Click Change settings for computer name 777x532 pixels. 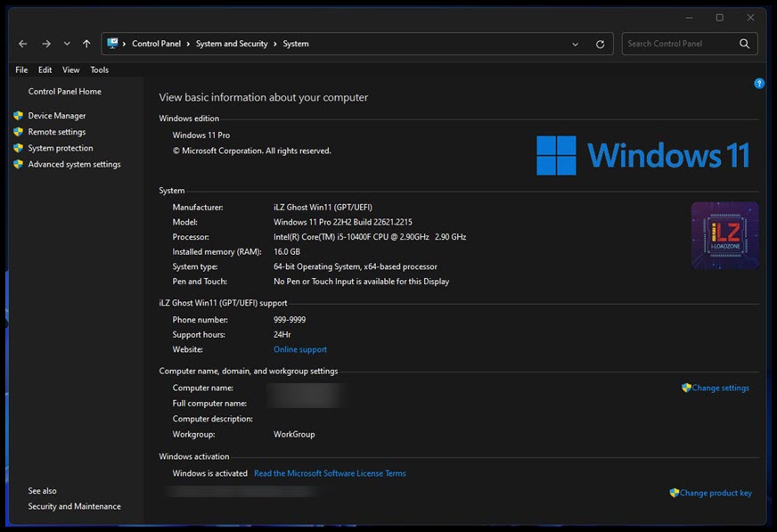coord(721,388)
